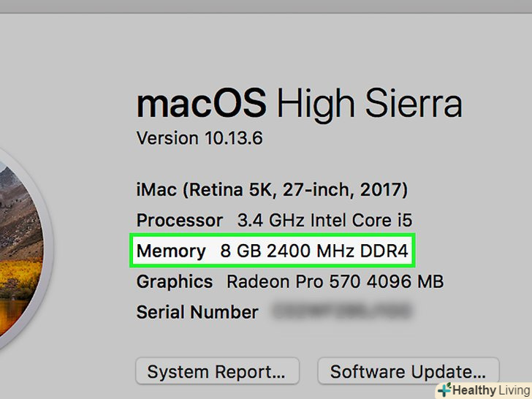The width and height of the screenshot is (532, 399).
Task: Click the highlighted Memory label
Action: coord(171,251)
